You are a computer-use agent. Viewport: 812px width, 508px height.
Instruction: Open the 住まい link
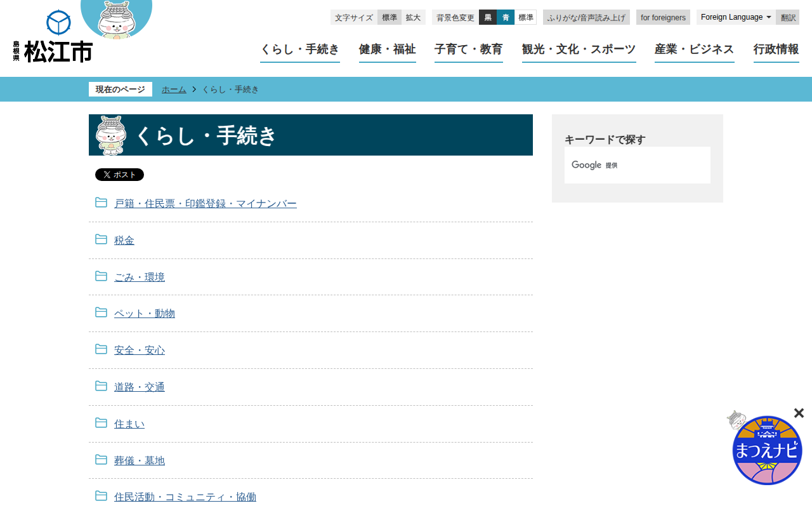pos(129,424)
